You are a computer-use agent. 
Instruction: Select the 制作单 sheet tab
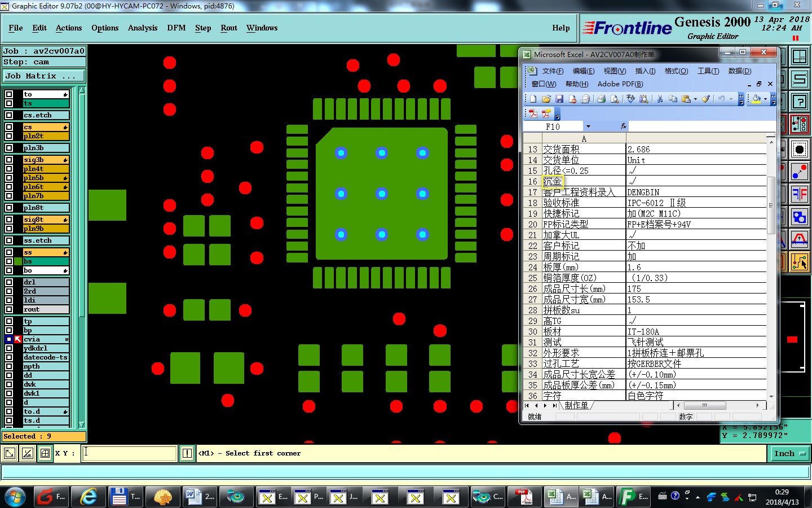(x=576, y=405)
